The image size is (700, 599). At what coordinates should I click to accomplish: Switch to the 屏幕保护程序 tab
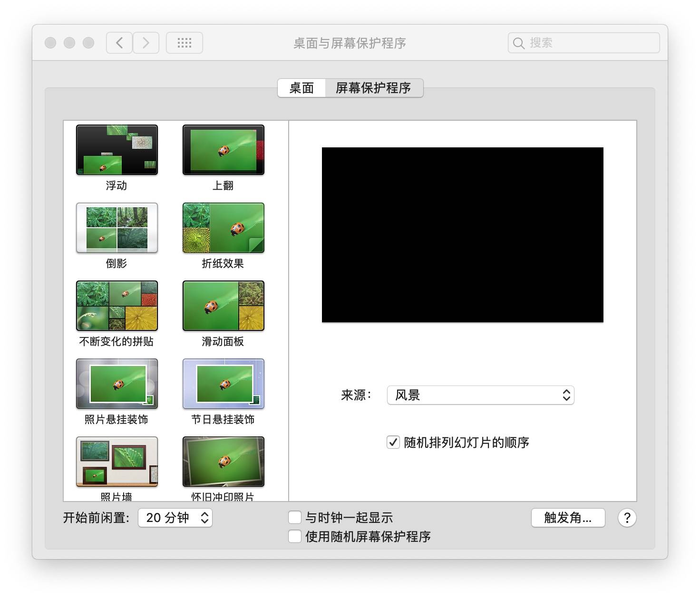tap(374, 88)
